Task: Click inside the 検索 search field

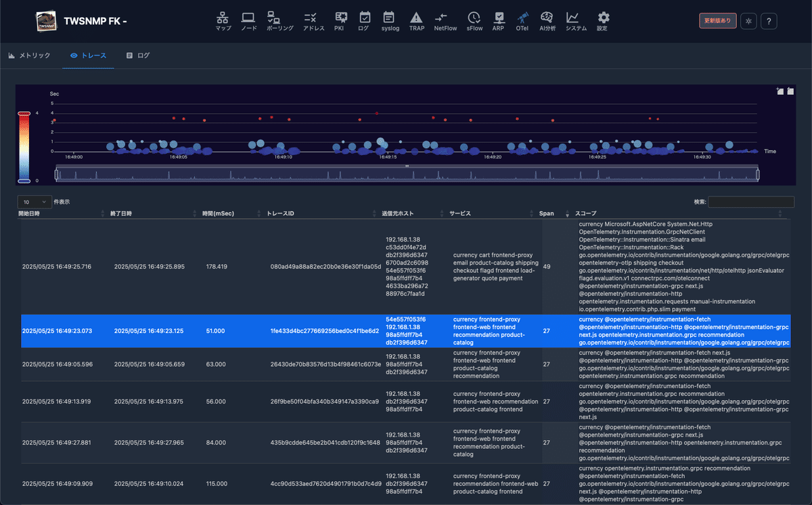Action: [x=751, y=201]
